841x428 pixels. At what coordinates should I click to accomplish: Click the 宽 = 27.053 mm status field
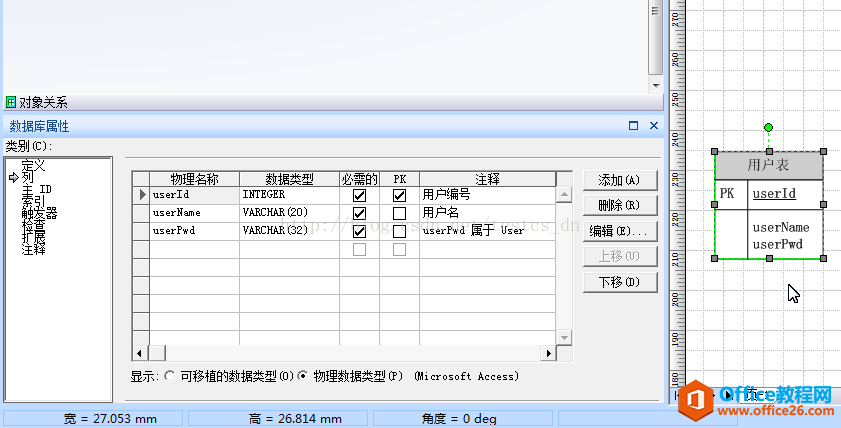click(93, 418)
